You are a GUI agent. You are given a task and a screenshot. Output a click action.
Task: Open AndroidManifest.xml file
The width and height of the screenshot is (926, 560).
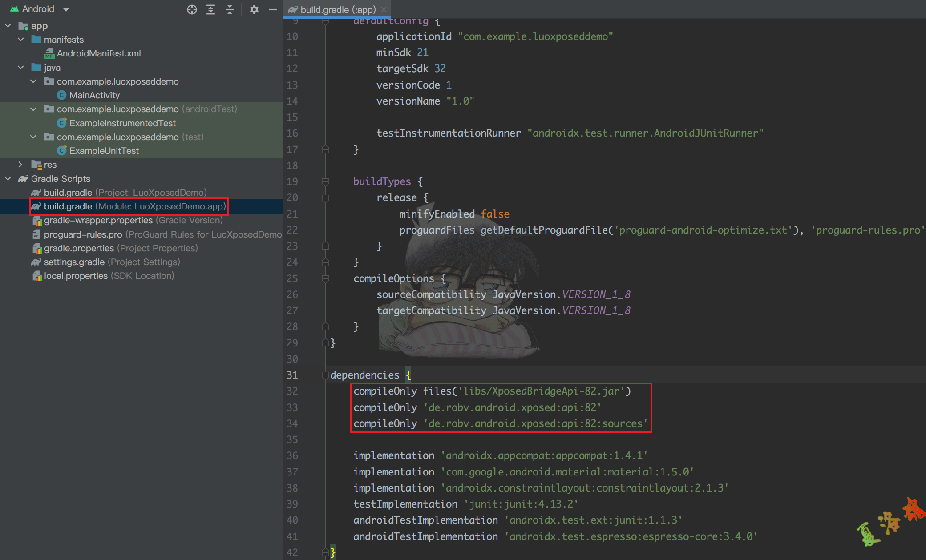(x=98, y=53)
